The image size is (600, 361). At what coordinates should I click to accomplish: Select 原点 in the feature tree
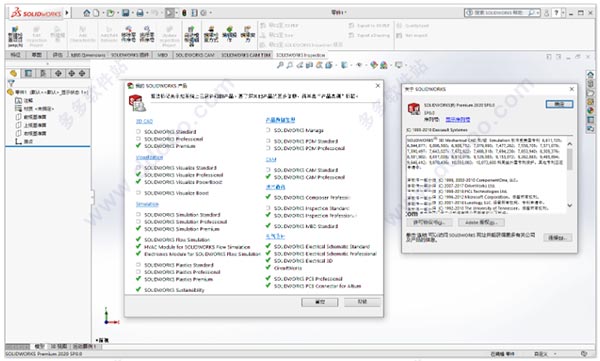(x=24, y=142)
